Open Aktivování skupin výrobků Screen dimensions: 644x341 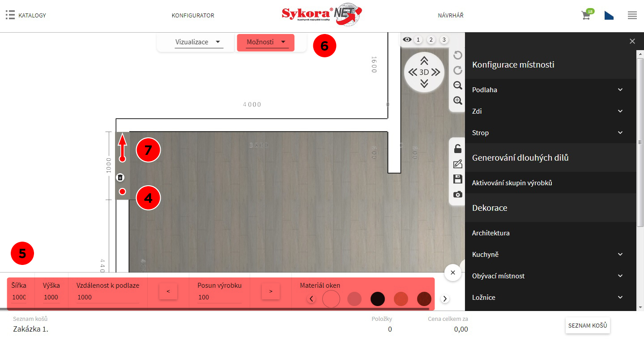click(x=512, y=183)
